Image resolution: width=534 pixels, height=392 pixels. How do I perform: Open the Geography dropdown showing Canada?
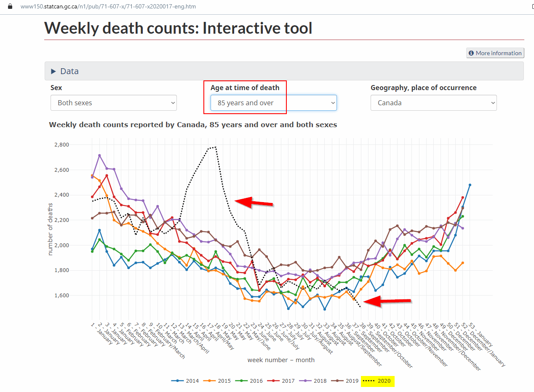[x=434, y=103]
